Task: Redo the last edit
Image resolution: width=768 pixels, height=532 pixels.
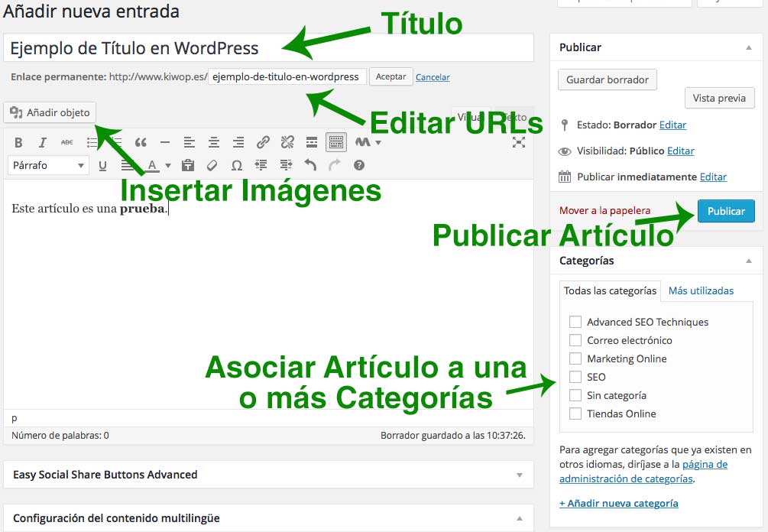Action: pos(334,165)
